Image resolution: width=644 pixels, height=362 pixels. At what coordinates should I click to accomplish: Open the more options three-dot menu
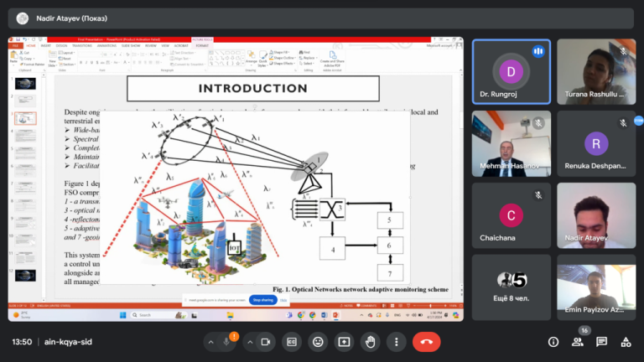[x=397, y=342]
